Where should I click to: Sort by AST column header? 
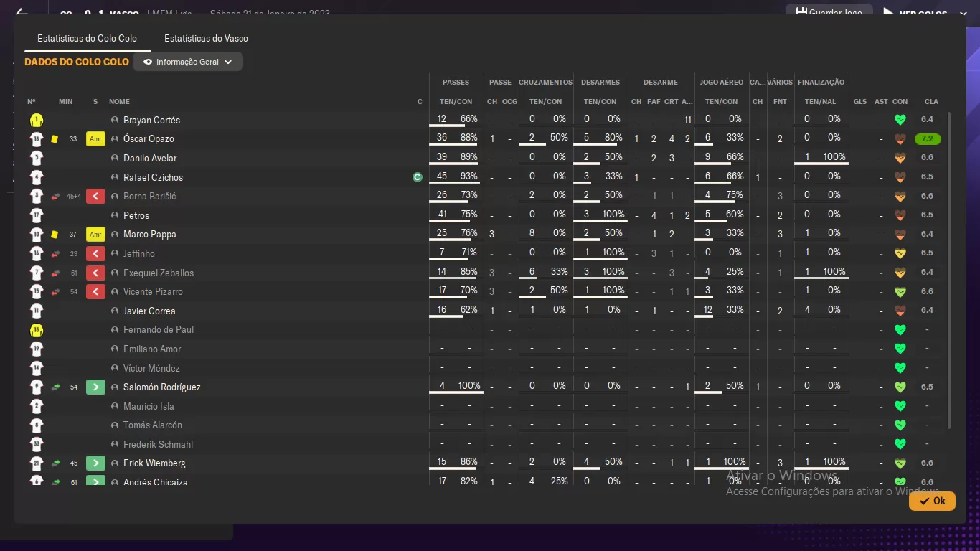881,102
